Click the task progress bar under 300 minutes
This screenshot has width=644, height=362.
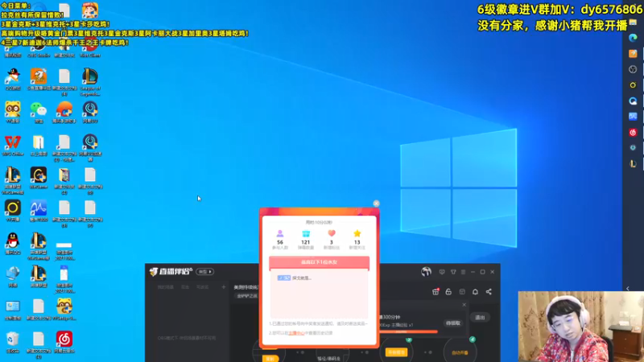(x=407, y=331)
